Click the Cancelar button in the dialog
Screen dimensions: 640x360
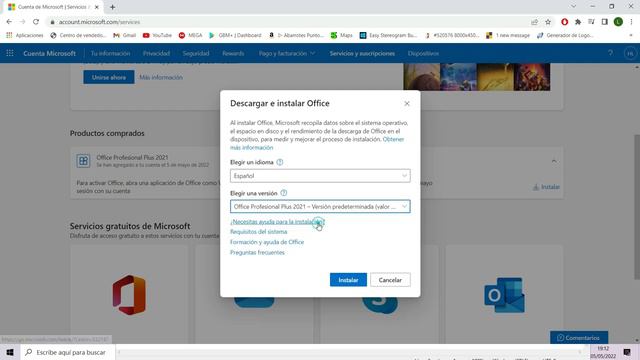[x=390, y=280]
